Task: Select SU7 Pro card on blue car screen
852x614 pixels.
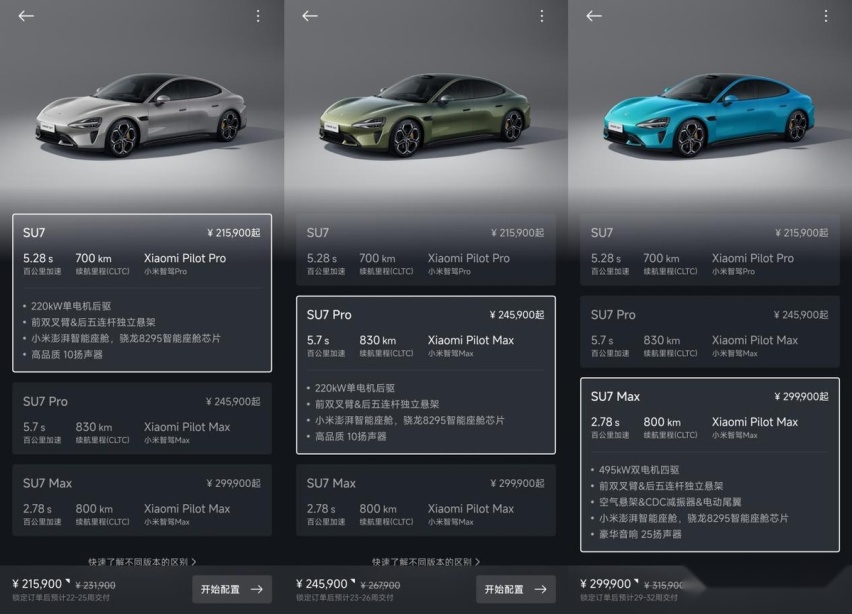Action: tap(710, 331)
